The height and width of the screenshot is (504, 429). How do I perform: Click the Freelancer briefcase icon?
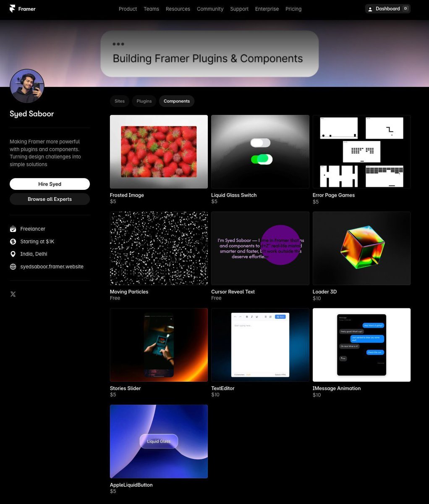click(13, 229)
